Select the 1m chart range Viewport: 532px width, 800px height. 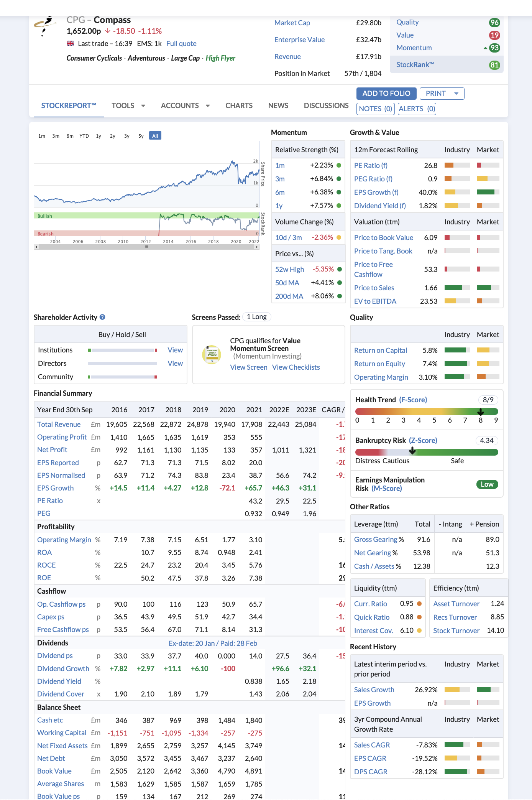pyautogui.click(x=42, y=136)
